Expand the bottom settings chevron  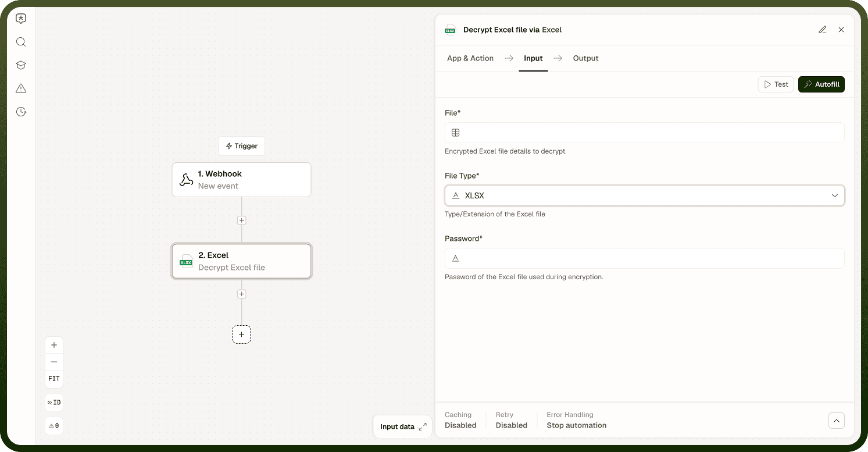tap(837, 421)
